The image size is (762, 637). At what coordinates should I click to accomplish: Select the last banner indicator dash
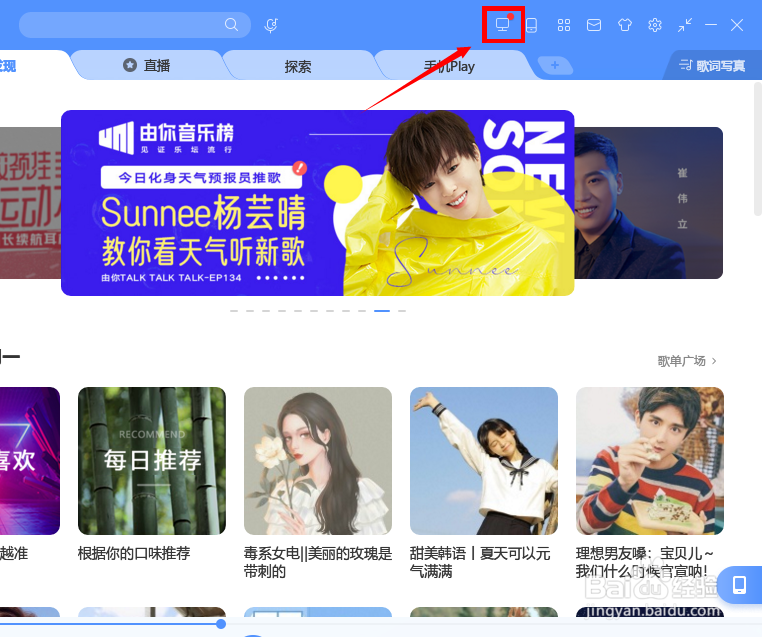pos(402,310)
